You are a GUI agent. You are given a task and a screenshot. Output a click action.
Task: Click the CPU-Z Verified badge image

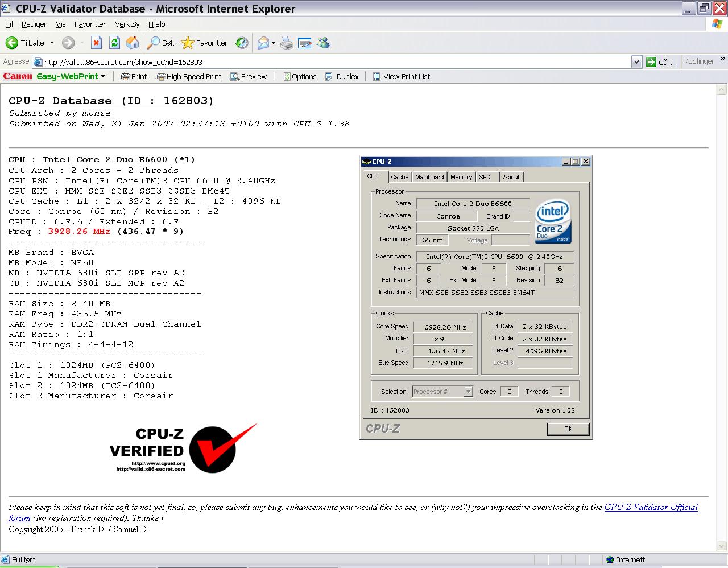[183, 448]
